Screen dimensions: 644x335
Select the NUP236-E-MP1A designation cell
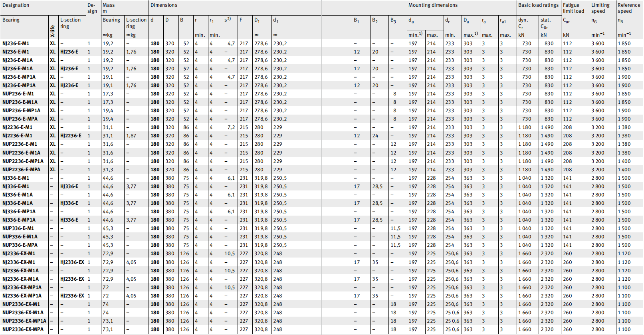pyautogui.click(x=21, y=111)
